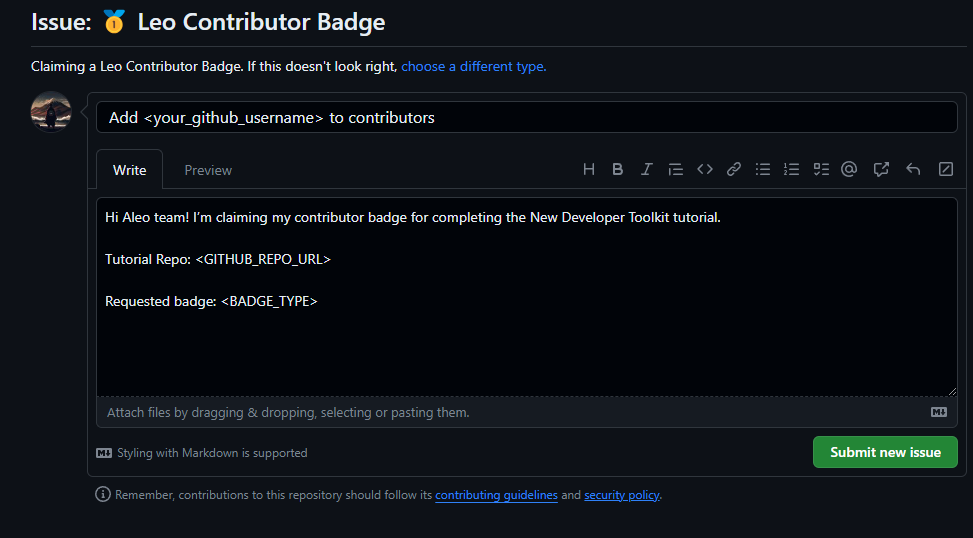This screenshot has width=973, height=538.
Task: Switch to the Preview tab
Action: [208, 170]
